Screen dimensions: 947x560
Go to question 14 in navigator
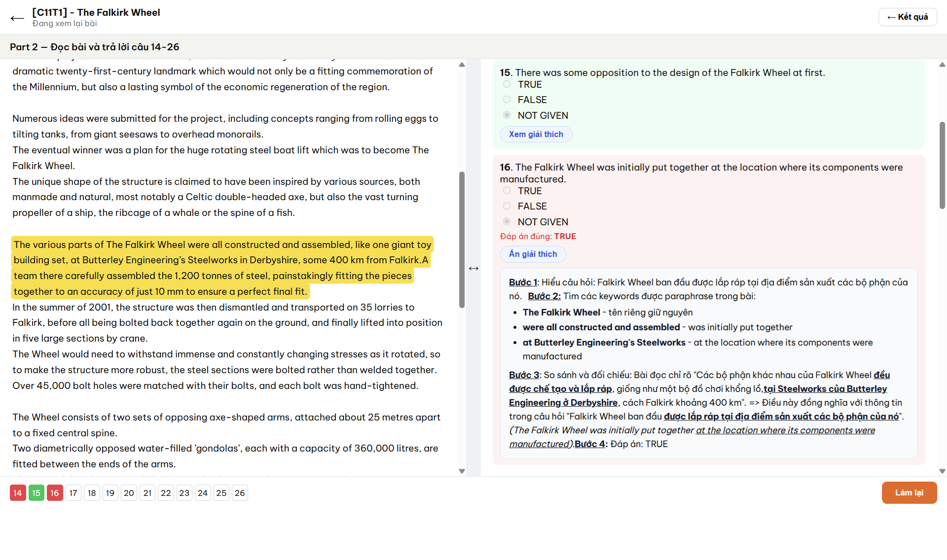click(18, 493)
